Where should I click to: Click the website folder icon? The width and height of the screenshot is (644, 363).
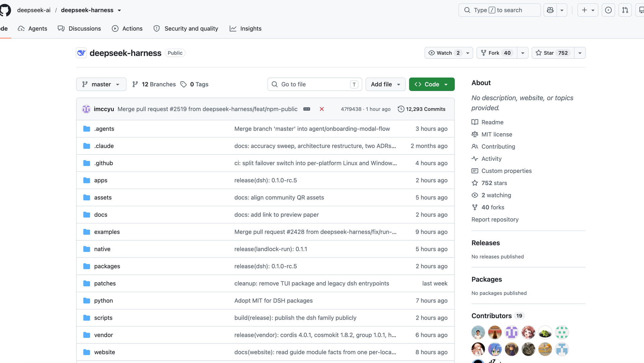[x=87, y=352]
